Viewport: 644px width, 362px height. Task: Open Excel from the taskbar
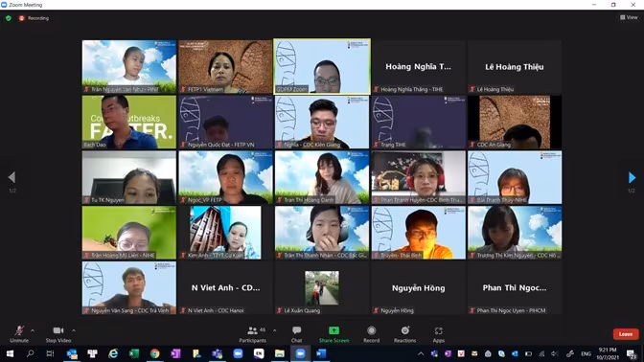[x=134, y=353]
